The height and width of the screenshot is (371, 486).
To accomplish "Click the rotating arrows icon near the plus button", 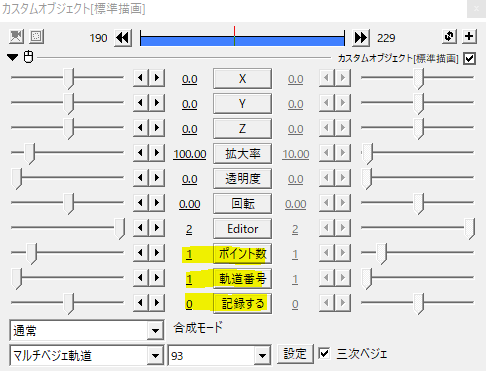I will [449, 36].
